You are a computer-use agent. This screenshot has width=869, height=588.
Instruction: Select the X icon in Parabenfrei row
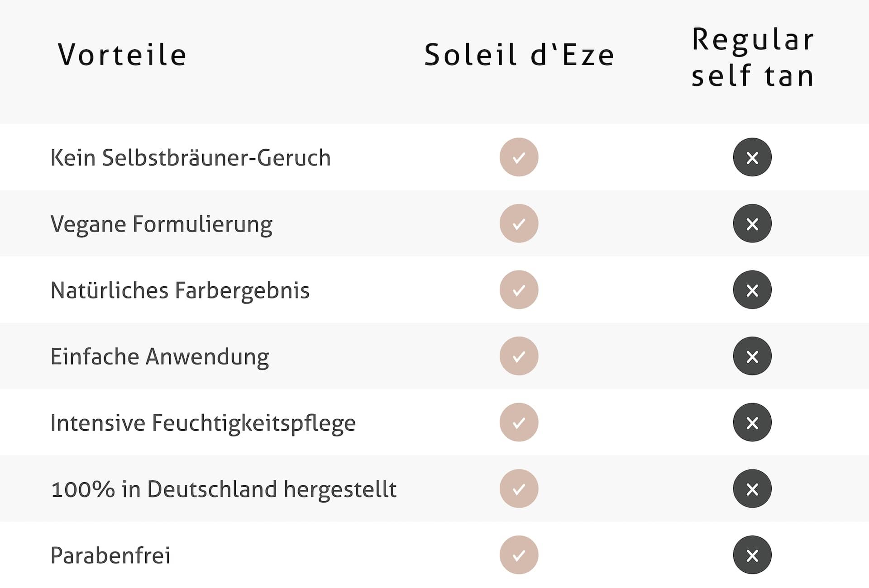pos(752,555)
